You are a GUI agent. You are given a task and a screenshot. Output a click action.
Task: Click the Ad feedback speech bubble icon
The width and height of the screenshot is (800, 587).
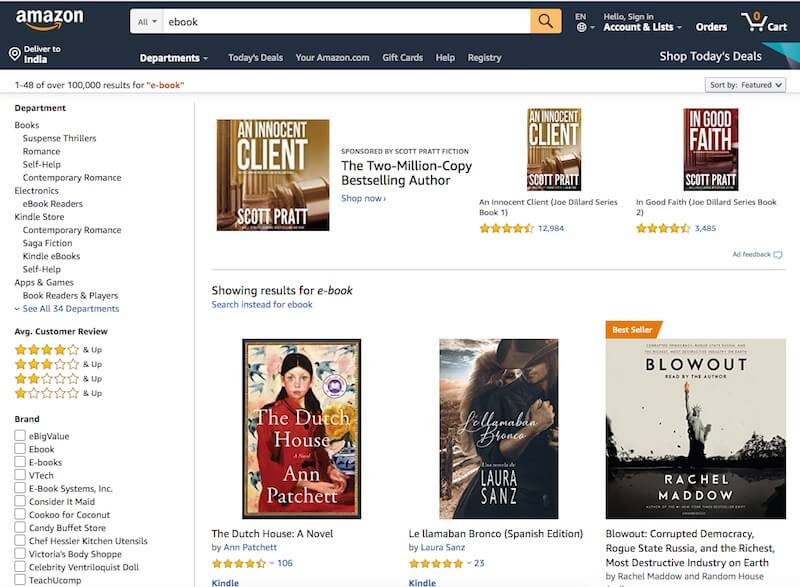[778, 254]
